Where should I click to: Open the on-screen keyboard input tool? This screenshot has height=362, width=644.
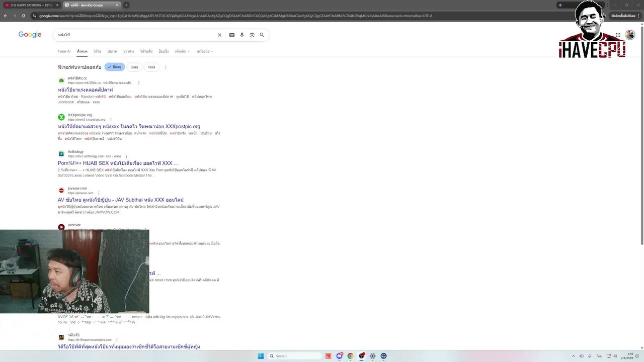(x=232, y=35)
